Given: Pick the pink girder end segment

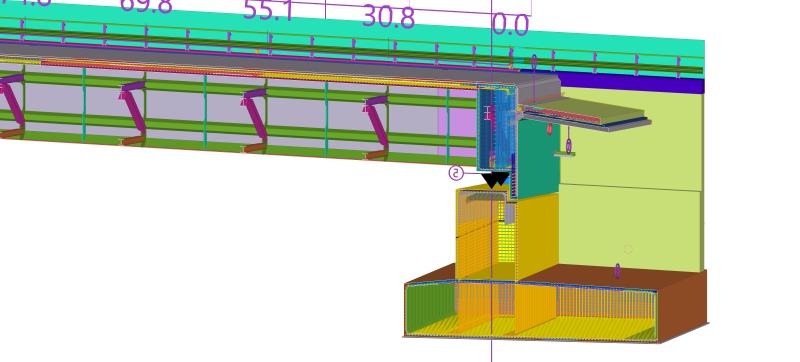Looking at the screenshot, I should (x=458, y=122).
